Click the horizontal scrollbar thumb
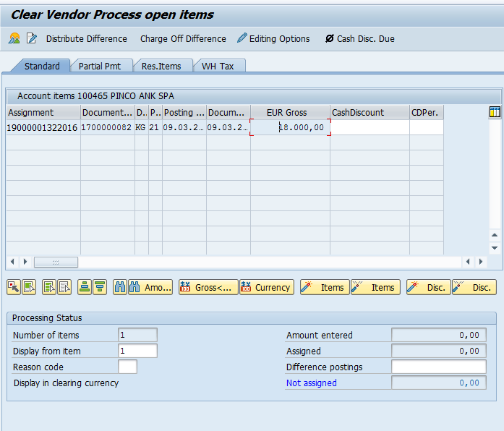The image size is (504, 431). click(x=56, y=262)
